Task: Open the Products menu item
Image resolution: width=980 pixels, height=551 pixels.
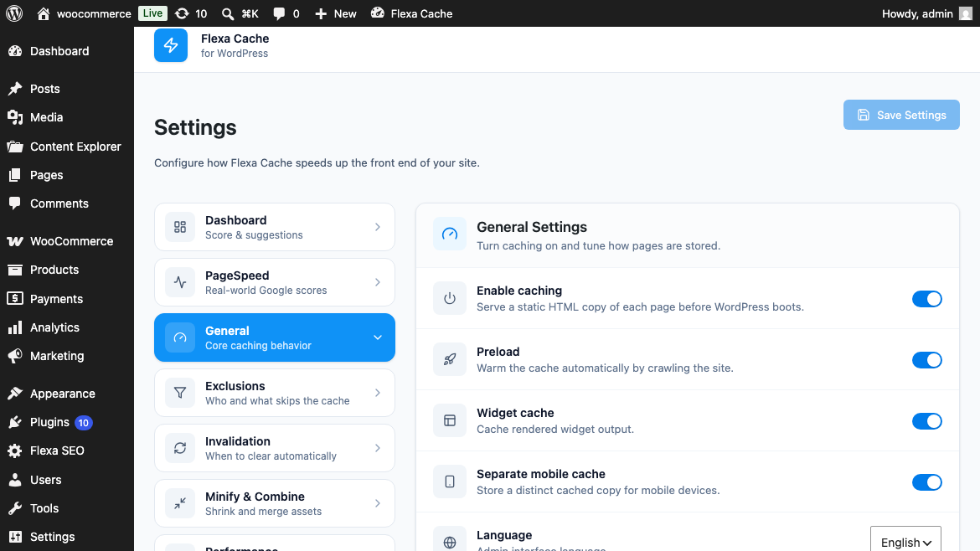Action: click(67, 270)
